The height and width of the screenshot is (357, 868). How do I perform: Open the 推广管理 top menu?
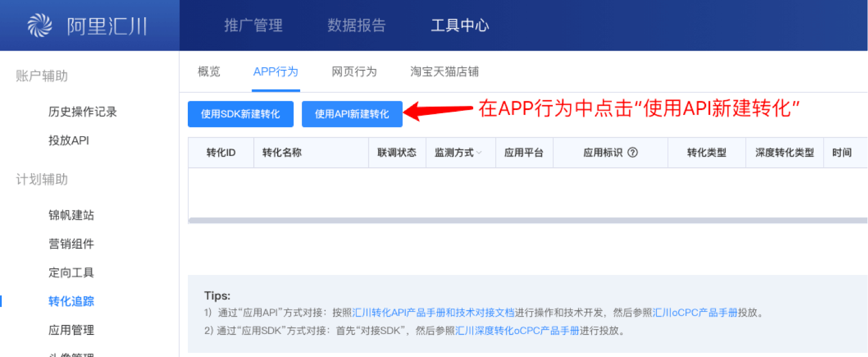[253, 26]
